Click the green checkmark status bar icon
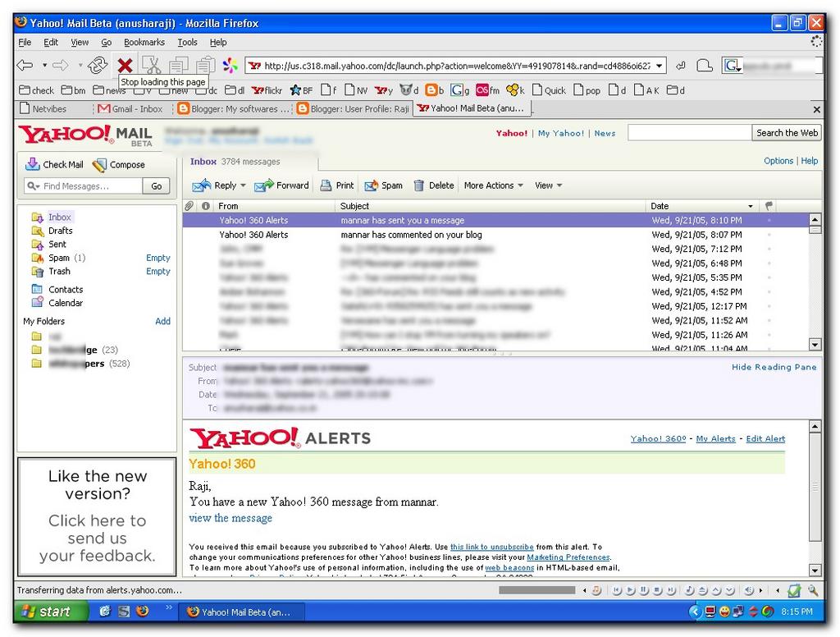 click(x=794, y=590)
